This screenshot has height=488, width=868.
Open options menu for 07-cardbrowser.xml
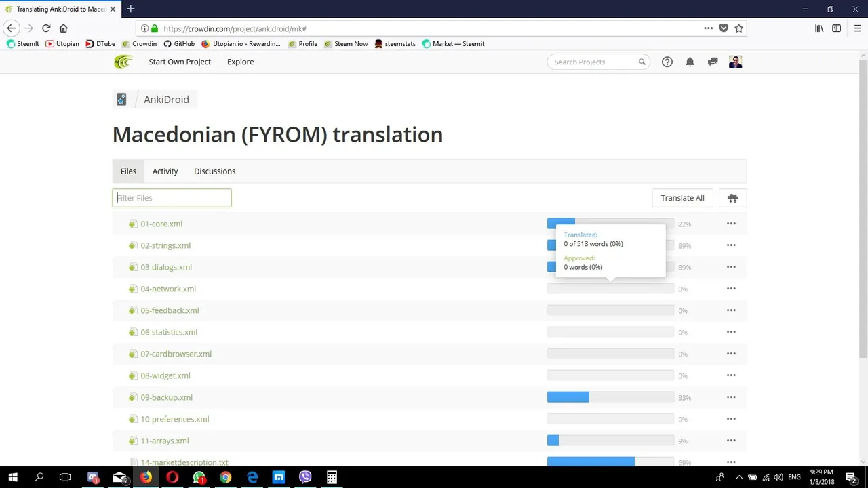pos(731,354)
